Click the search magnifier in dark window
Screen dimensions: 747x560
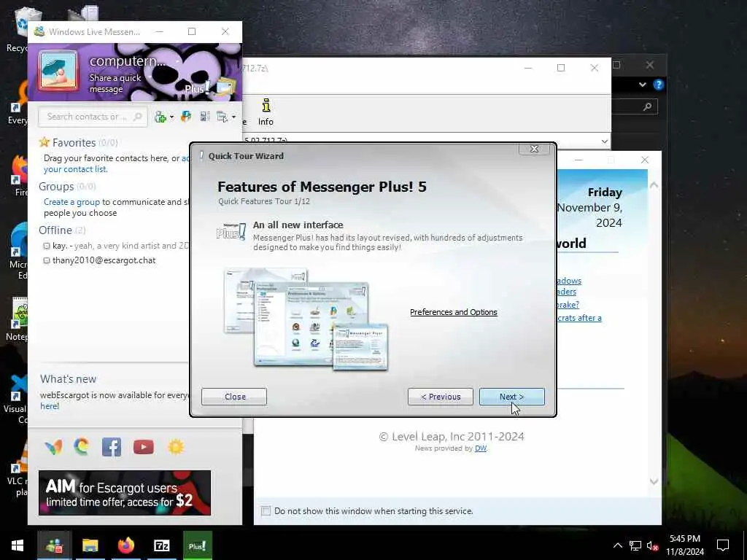click(647, 106)
